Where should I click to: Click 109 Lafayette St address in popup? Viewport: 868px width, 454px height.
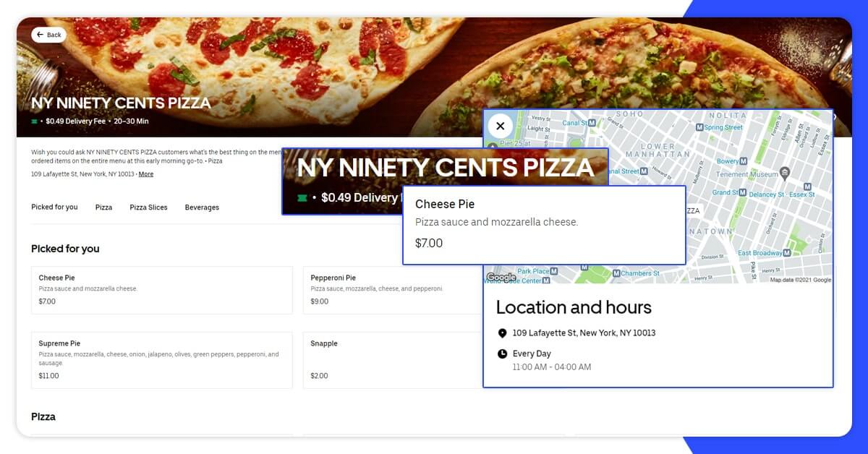(584, 333)
